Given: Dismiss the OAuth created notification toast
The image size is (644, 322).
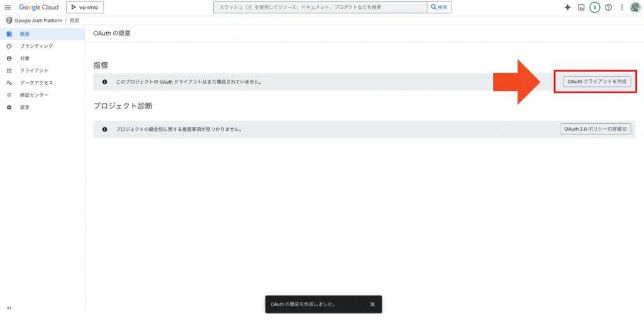Looking at the screenshot, I should (x=372, y=304).
